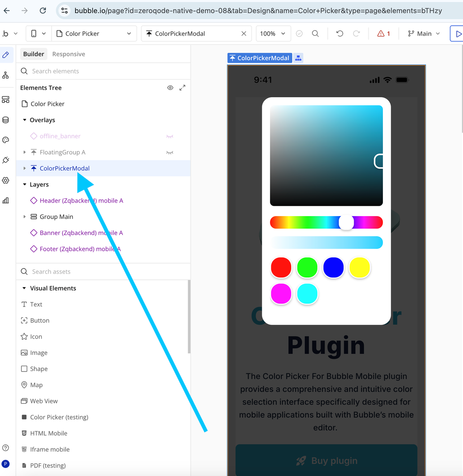The width and height of the screenshot is (463, 476).
Task: Open the layout icon in left sidebar
Action: click(5, 99)
